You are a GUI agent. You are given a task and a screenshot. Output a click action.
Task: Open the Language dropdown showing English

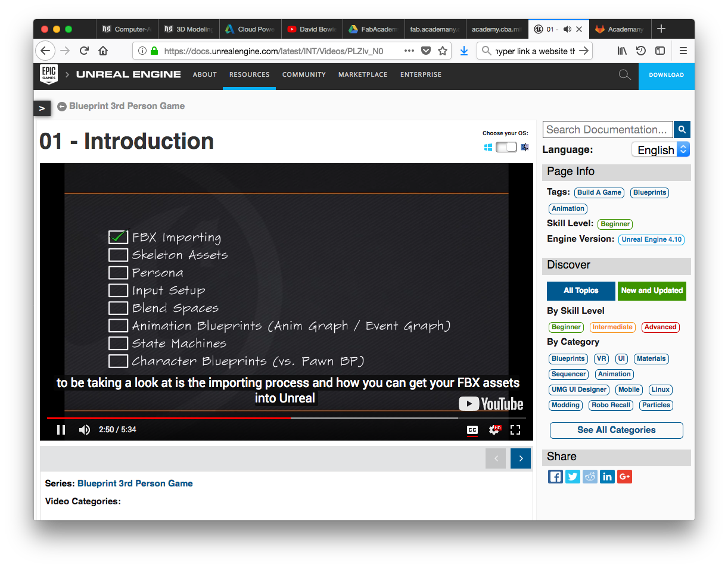point(661,149)
